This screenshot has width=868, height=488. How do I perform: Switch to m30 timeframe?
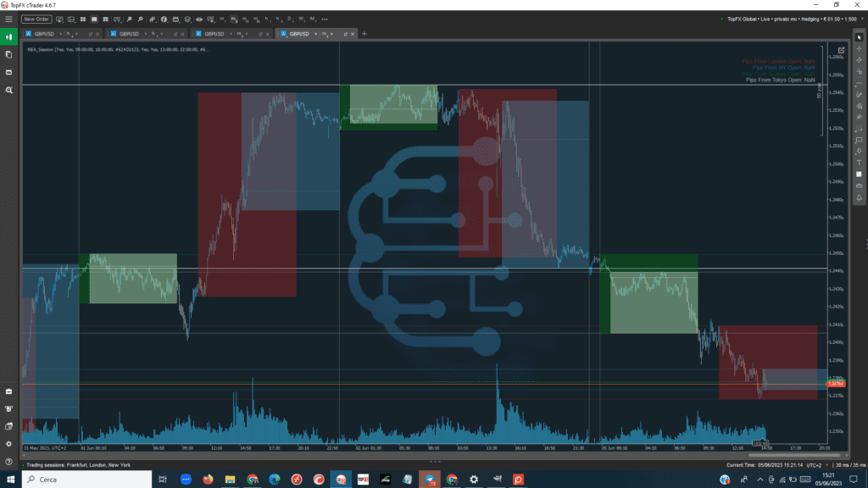click(x=257, y=19)
